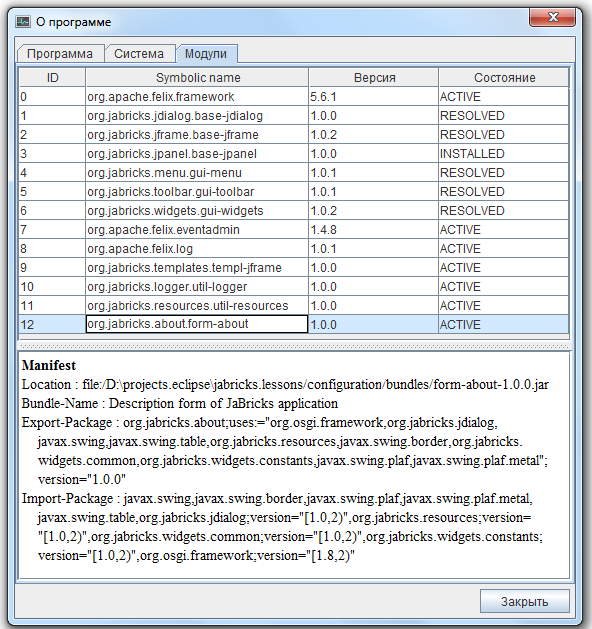Click ID cell 12
Screen dimensions: 592x629
[x=52, y=325]
